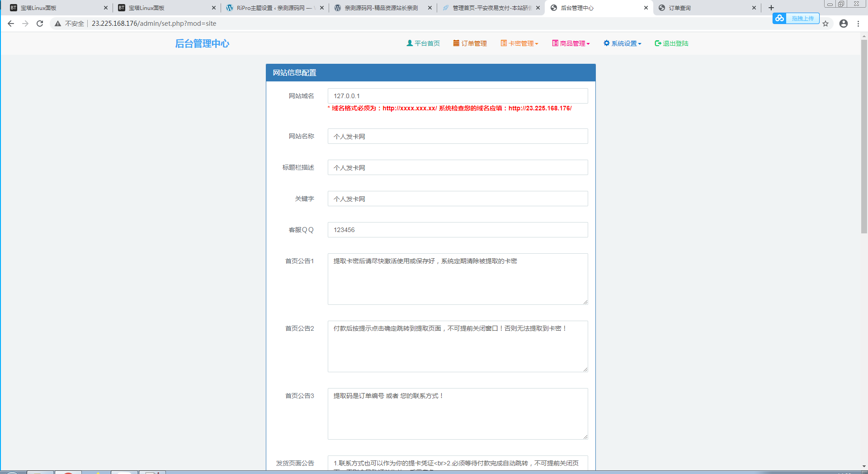Viewport: 868px width, 474px height.
Task: Close the 后台管理中心 tab
Action: click(646, 8)
